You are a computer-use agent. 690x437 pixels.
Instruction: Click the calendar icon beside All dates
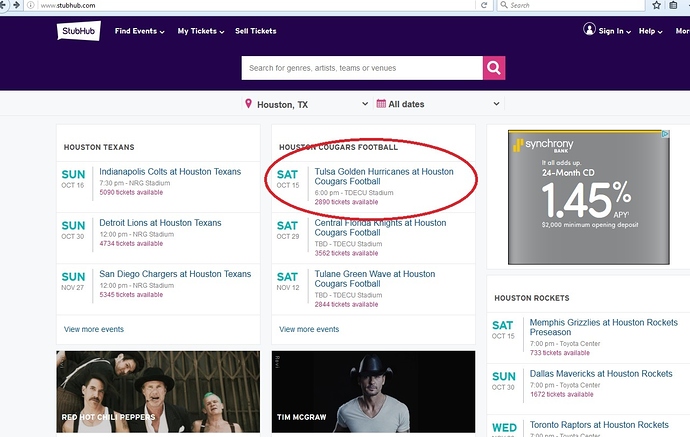(381, 104)
